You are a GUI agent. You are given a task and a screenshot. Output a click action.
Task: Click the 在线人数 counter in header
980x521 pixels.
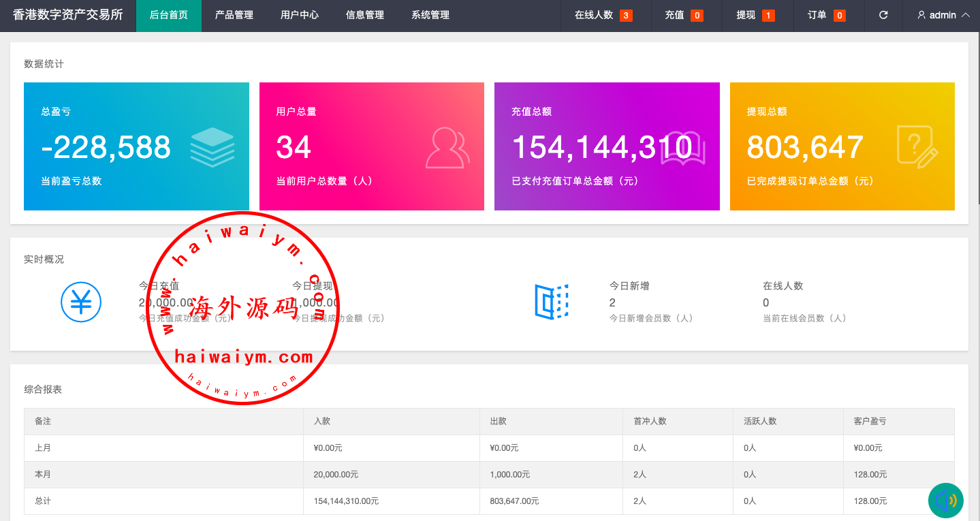click(603, 15)
